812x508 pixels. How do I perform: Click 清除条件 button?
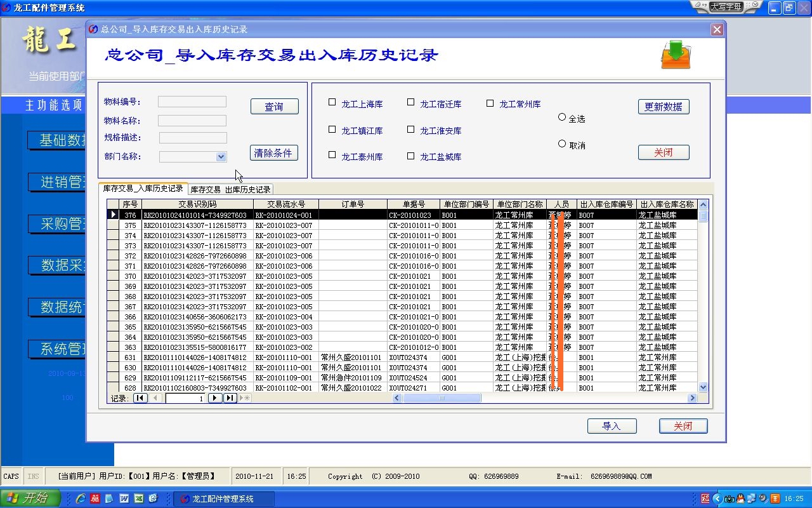274,152
